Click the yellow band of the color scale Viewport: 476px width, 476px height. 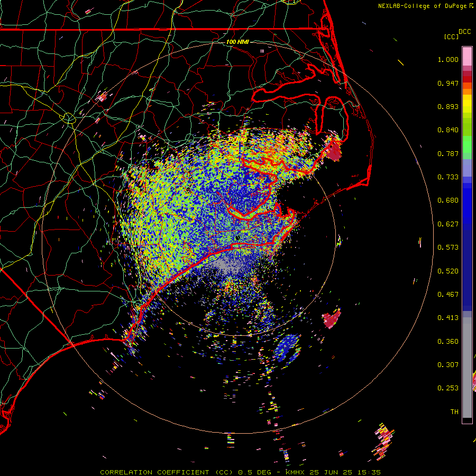point(467,104)
